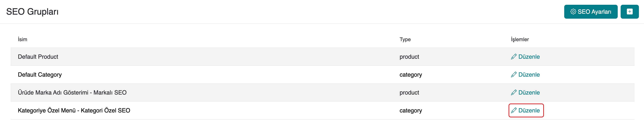Screen dimensions: 644x128
Task: Click the İşlemler column header
Action: pos(520,39)
